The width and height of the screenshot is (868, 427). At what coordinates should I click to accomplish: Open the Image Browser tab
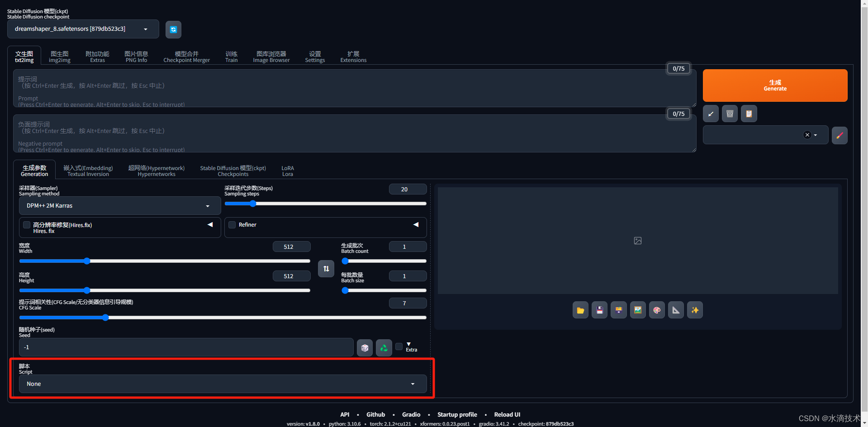point(271,57)
